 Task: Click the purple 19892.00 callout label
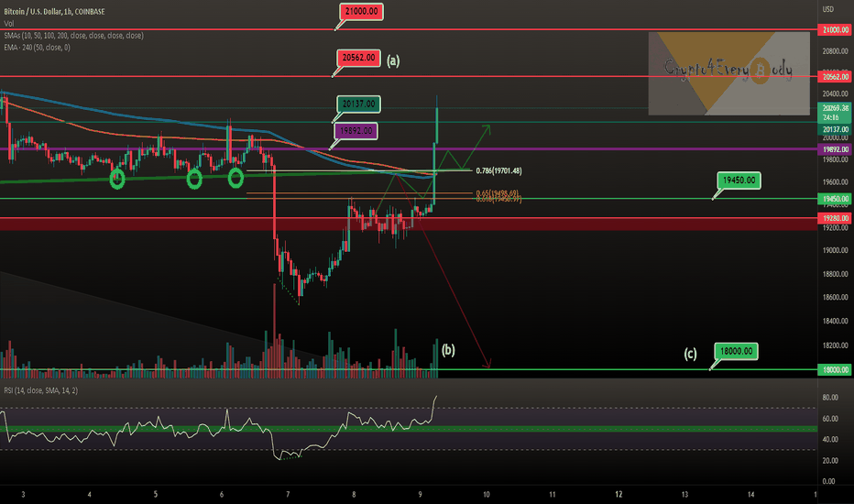pos(356,131)
